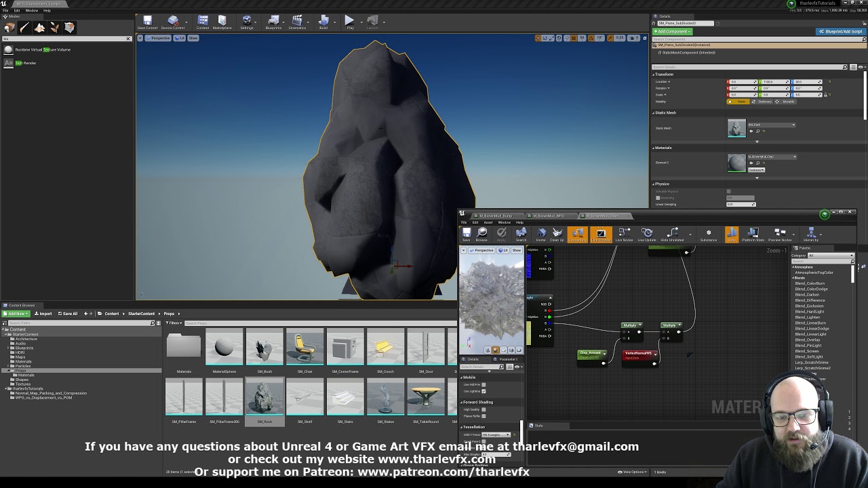The height and width of the screenshot is (488, 868).
Task: Open the Marketplace from toolbar
Action: (x=222, y=23)
